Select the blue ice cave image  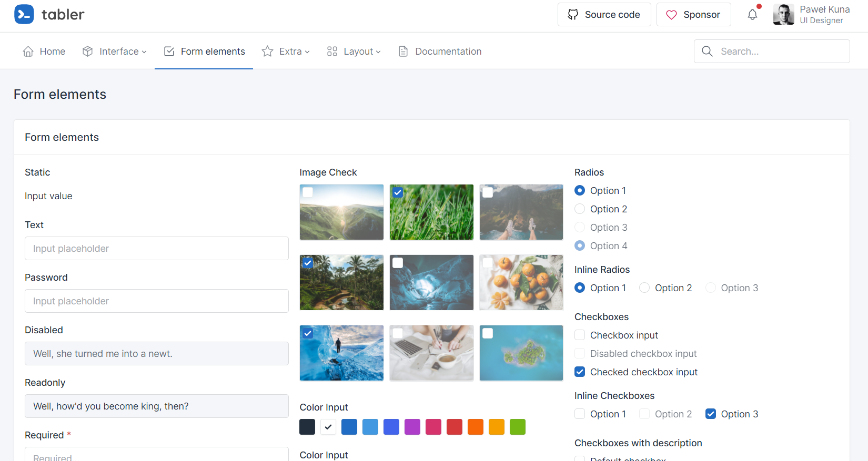(x=431, y=282)
